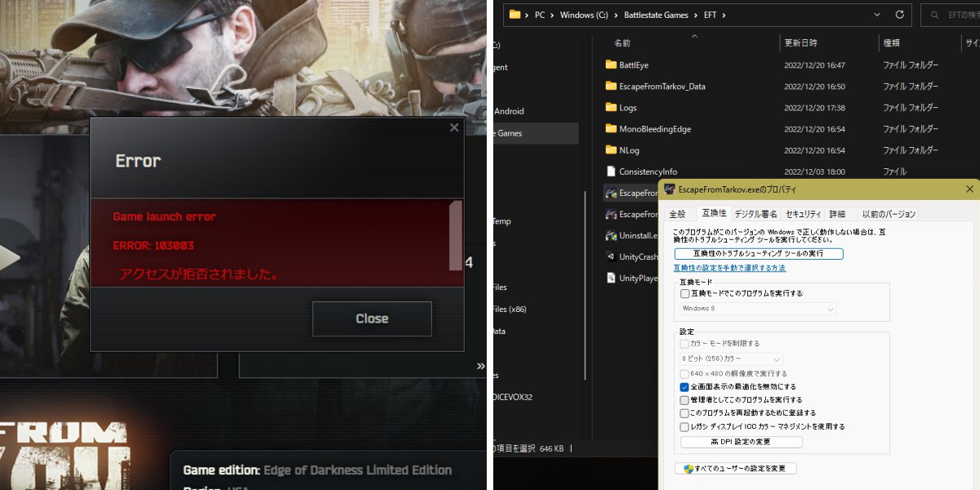Uncheck 全画面表示の最適化を無効にする
The image size is (980, 490).
[684, 387]
